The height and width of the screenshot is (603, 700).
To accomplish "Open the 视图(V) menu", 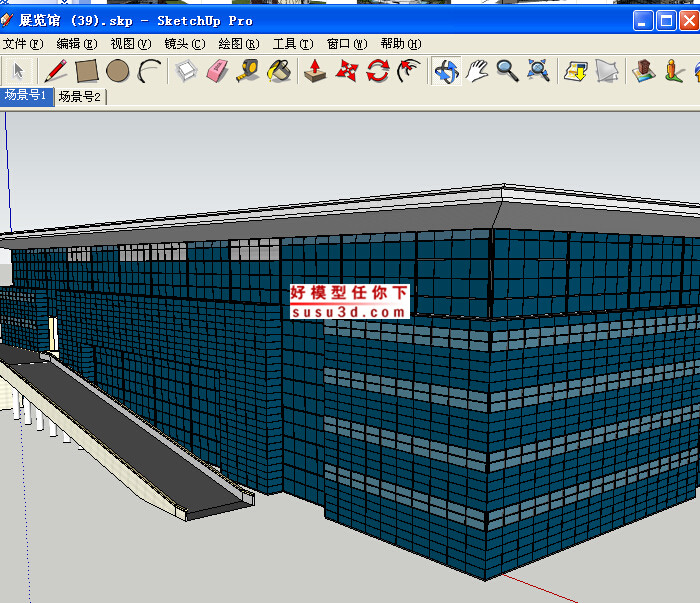I will pos(131,44).
